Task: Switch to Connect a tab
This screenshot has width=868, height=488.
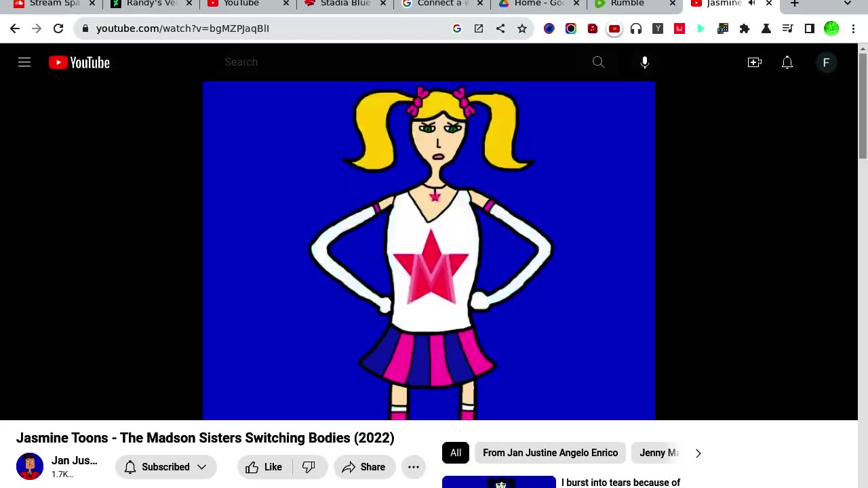Action: 443,3
